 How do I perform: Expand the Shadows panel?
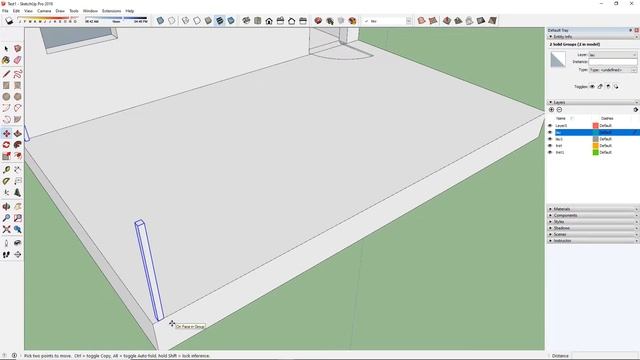pyautogui.click(x=551, y=228)
